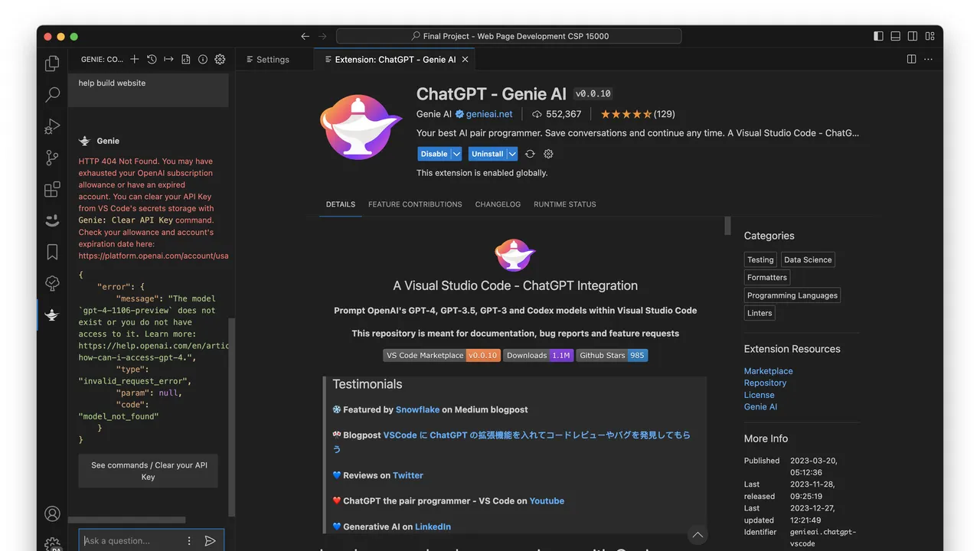
Task: Open the License resource link
Action: (x=759, y=395)
